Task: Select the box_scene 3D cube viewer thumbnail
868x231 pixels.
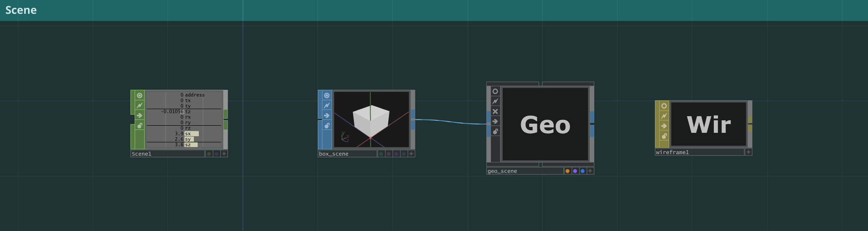Action: (x=371, y=119)
